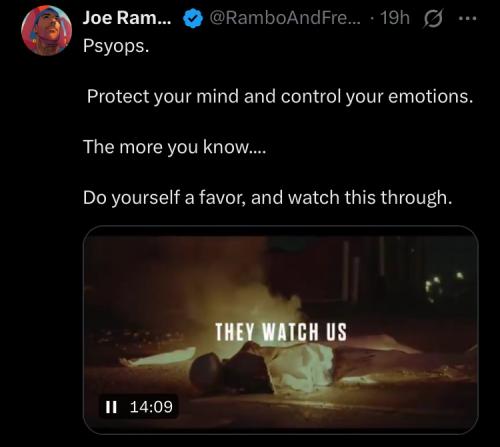The width and height of the screenshot is (500, 447).
Task: Open Joe Ram's profile avatar picture
Action: (x=46, y=30)
